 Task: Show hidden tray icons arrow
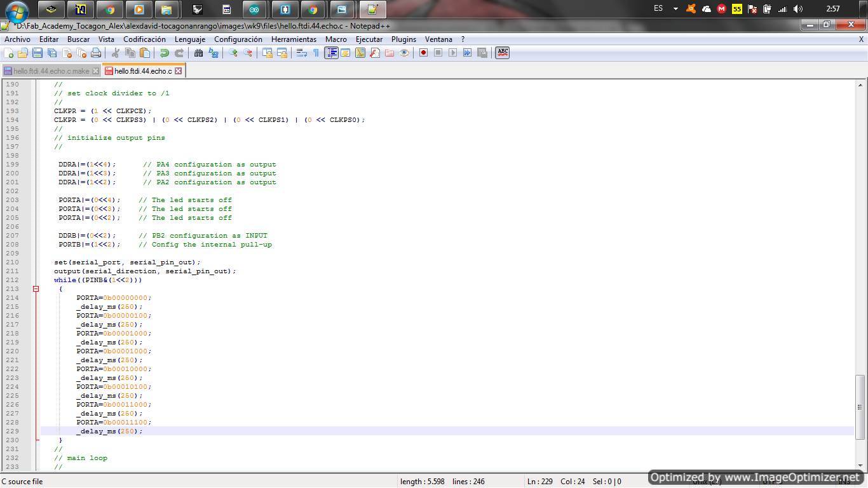tap(675, 9)
